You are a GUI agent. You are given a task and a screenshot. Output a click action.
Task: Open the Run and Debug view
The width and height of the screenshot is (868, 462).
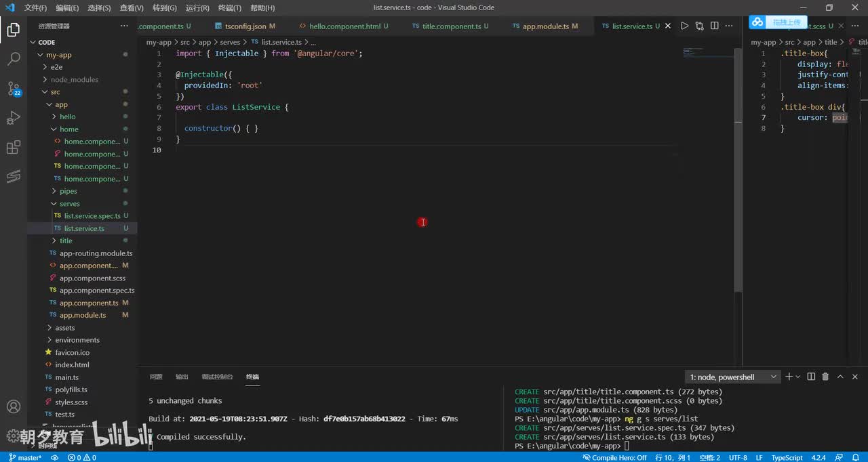tap(13, 118)
